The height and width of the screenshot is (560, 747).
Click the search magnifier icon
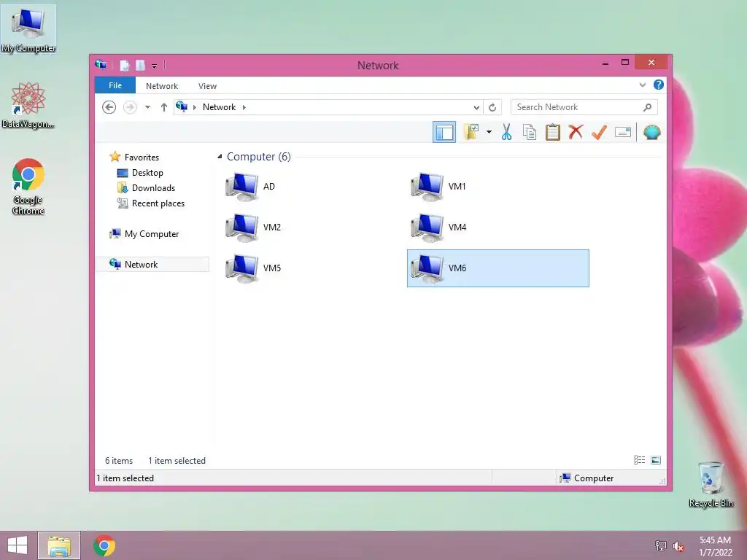pos(648,107)
